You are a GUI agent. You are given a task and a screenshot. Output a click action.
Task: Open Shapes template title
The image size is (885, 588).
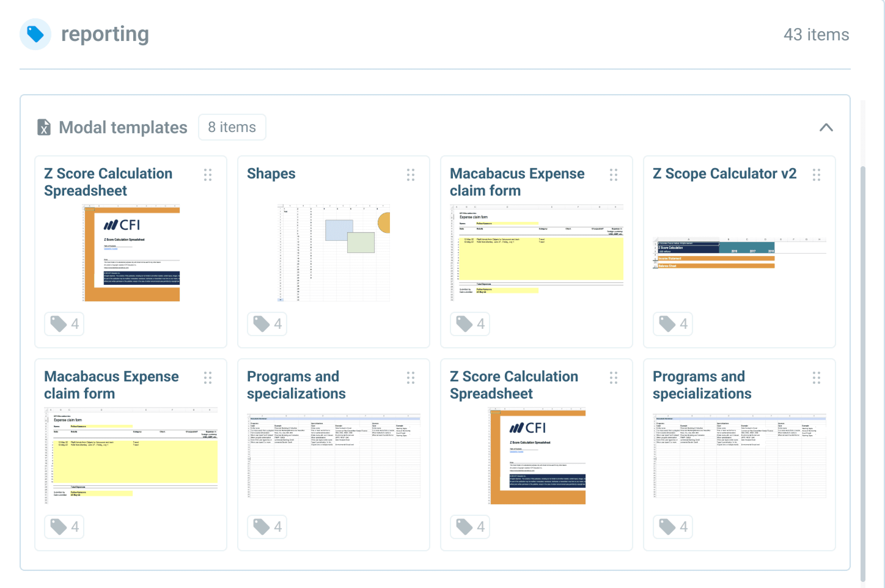click(x=271, y=174)
